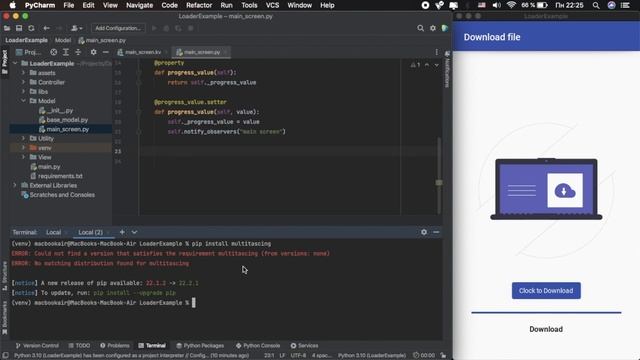Open terminal settings gear icon
The width and height of the screenshot is (640, 360).
click(424, 232)
